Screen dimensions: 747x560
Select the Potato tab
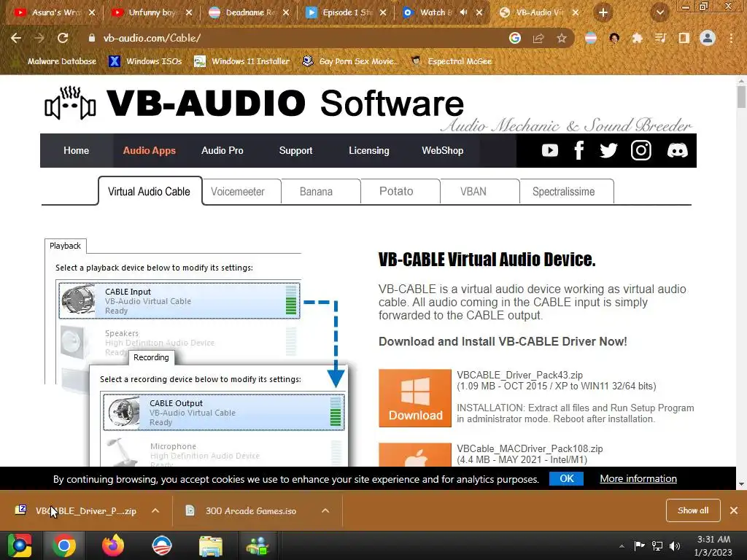396,192
